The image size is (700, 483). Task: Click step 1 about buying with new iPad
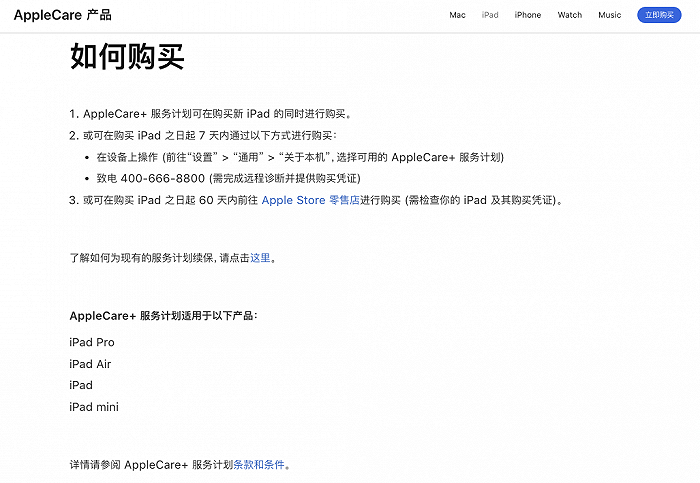point(211,114)
